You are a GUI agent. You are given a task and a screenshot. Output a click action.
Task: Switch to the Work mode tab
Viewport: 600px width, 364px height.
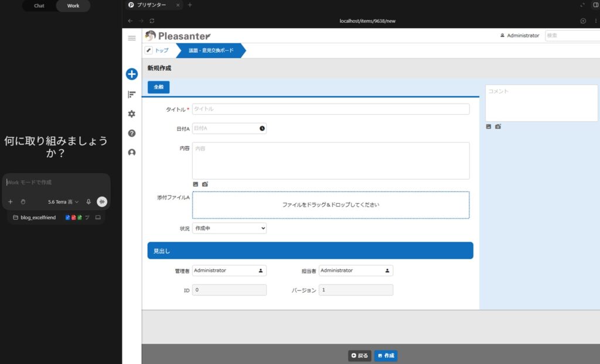click(x=73, y=5)
